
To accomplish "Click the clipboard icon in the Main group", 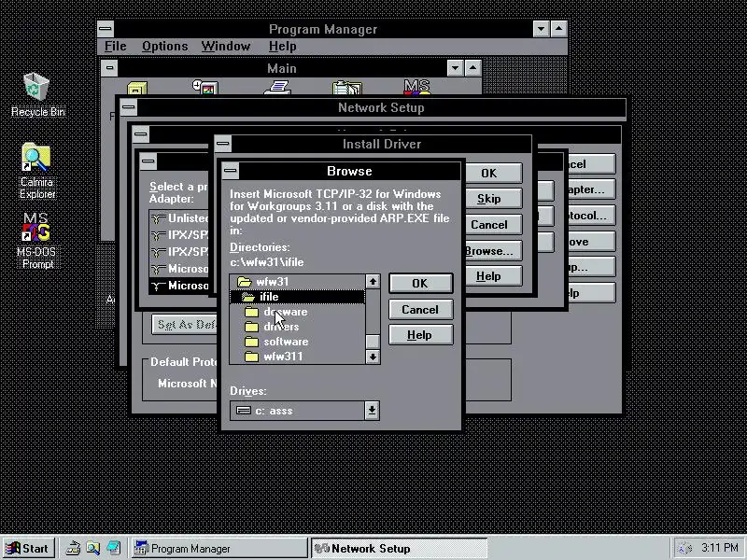I will 347,88.
